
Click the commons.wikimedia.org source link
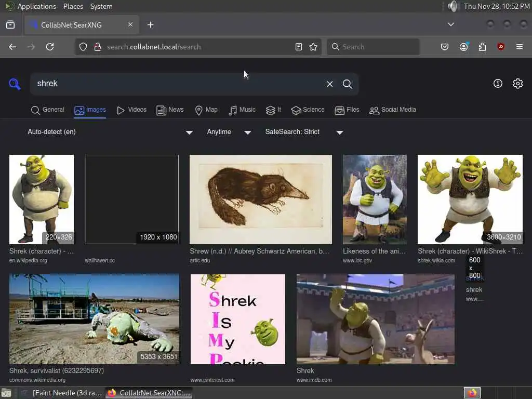37,380
